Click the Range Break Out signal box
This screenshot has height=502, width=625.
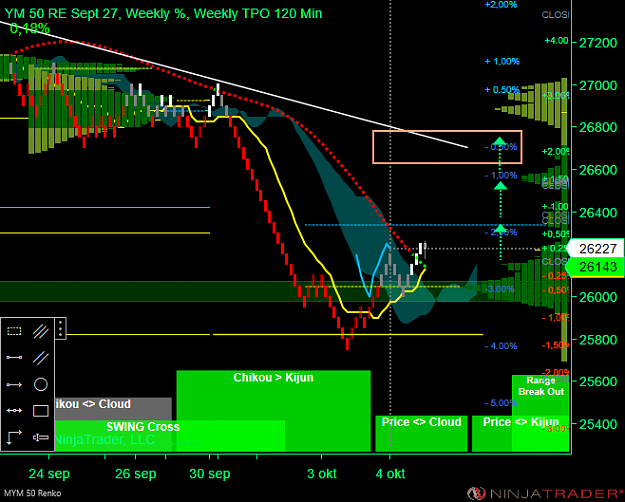click(x=540, y=413)
